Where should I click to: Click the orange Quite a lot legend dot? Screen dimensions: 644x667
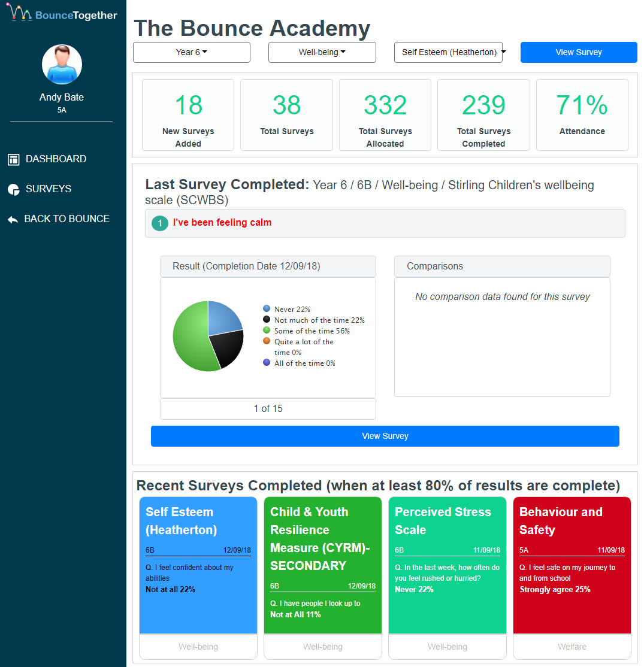click(x=267, y=341)
